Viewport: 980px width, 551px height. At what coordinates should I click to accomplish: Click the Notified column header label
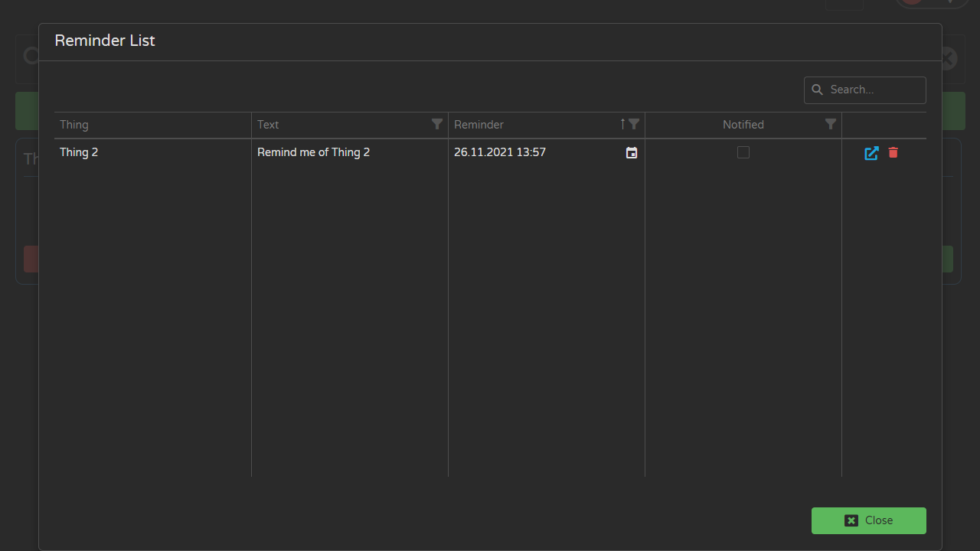tap(743, 125)
